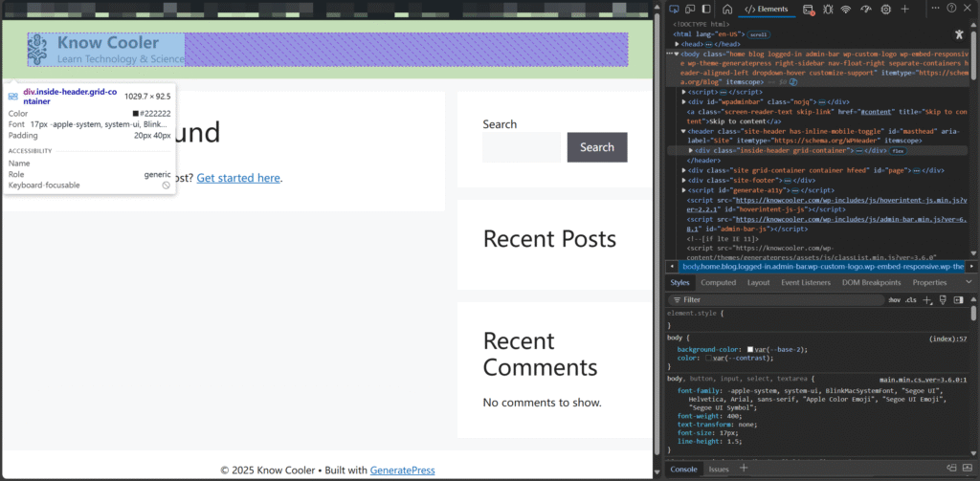Viewport: 980px width, 481px height.
Task: Show more style pane tabs chevron
Action: pyautogui.click(x=969, y=282)
